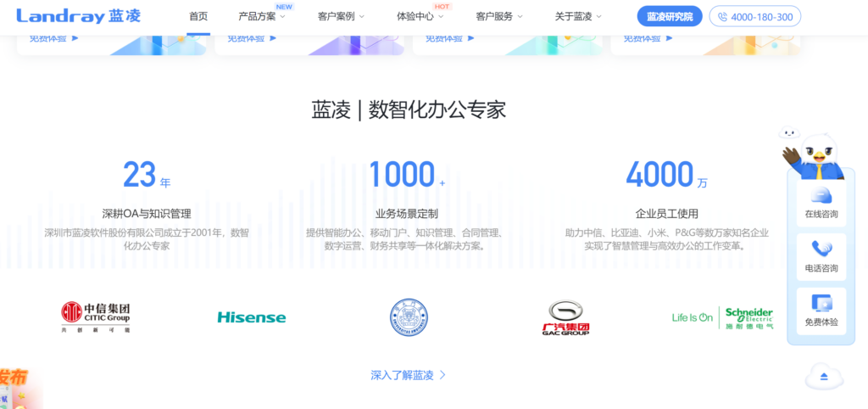Expand the 客户案例 dropdown menu
This screenshot has height=409, width=868.
(341, 16)
